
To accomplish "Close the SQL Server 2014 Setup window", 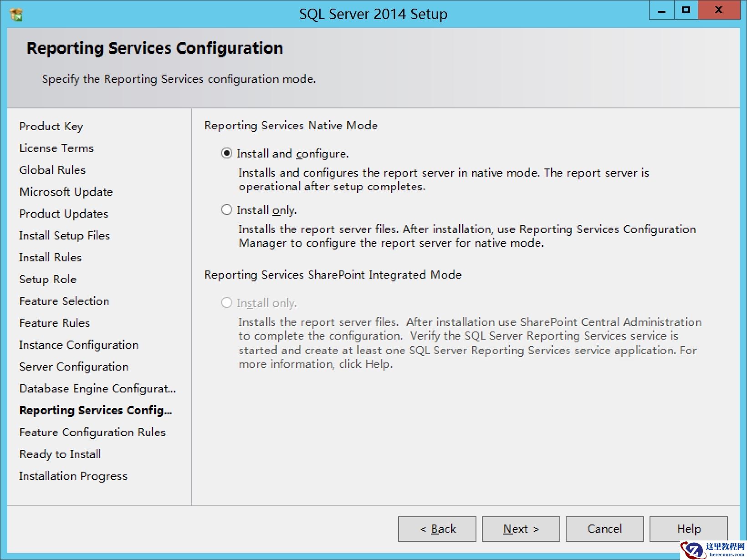I will coord(719,10).
